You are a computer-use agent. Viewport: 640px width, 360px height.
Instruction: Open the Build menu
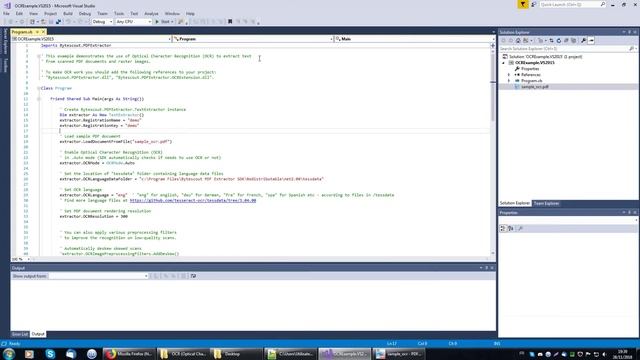point(68,13)
